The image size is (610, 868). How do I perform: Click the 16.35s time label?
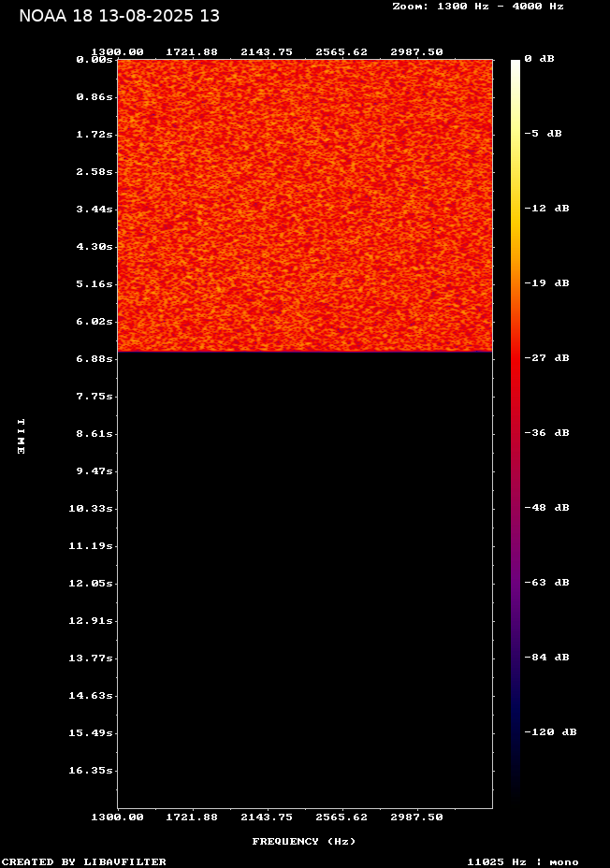[91, 771]
